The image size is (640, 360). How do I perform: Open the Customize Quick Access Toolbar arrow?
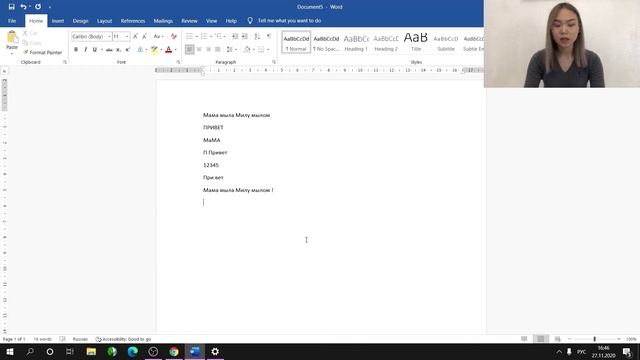[50, 7]
